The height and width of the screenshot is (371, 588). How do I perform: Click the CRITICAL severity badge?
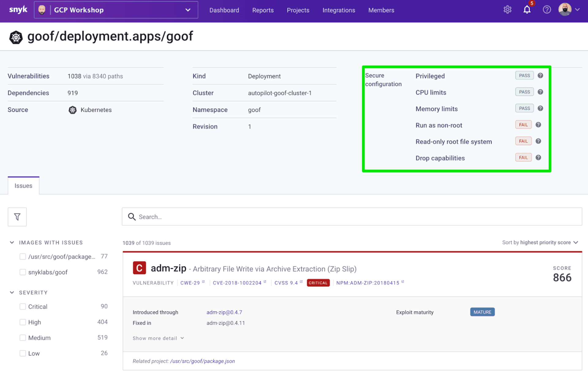pyautogui.click(x=318, y=283)
